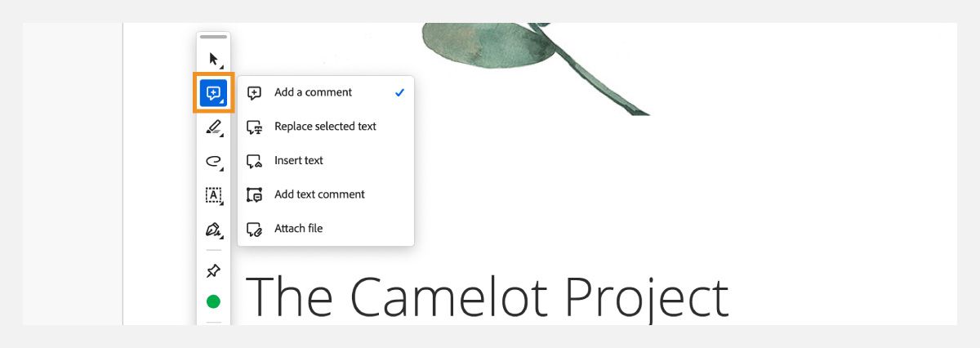Click the Replace selected text icon
980x348 pixels.
coord(255,127)
